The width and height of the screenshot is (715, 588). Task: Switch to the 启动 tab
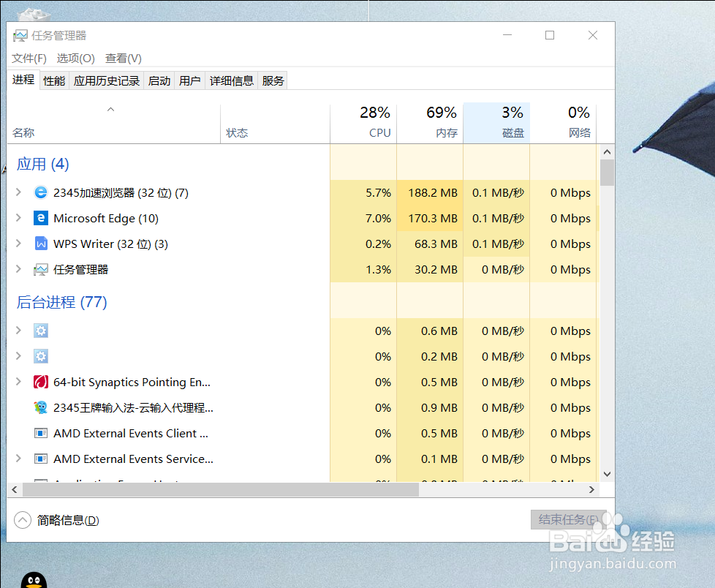click(x=159, y=80)
